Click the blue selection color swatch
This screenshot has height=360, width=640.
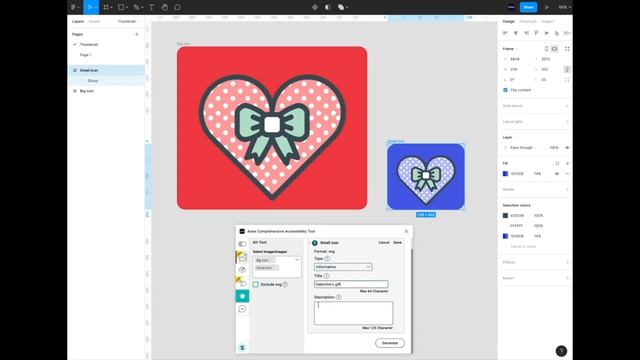[x=505, y=236]
